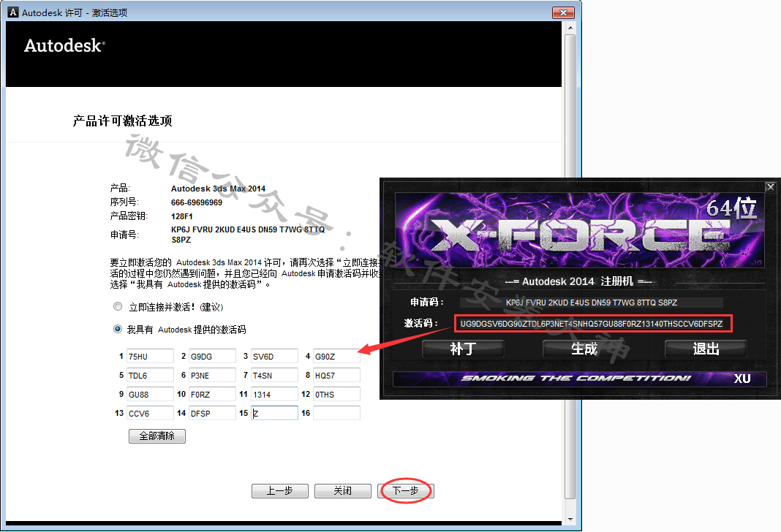Go back with the 上一步 button
This screenshot has height=532, width=781.
point(280,490)
